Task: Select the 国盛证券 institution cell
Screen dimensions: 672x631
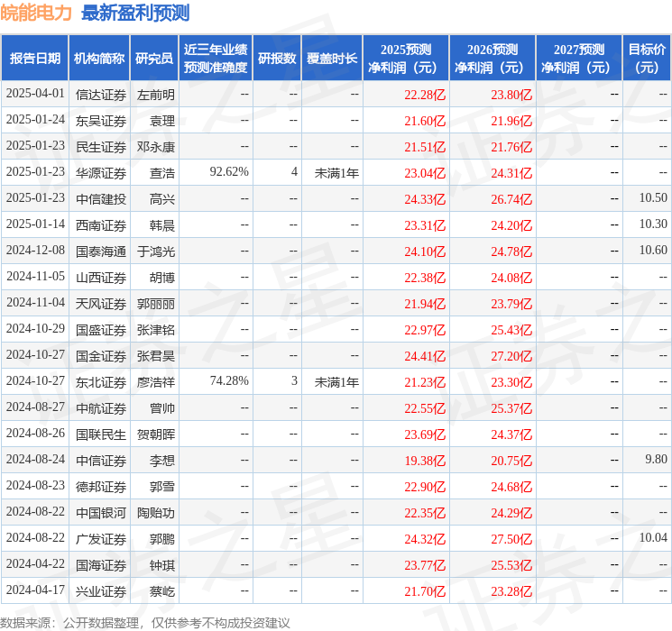Action: [101, 330]
